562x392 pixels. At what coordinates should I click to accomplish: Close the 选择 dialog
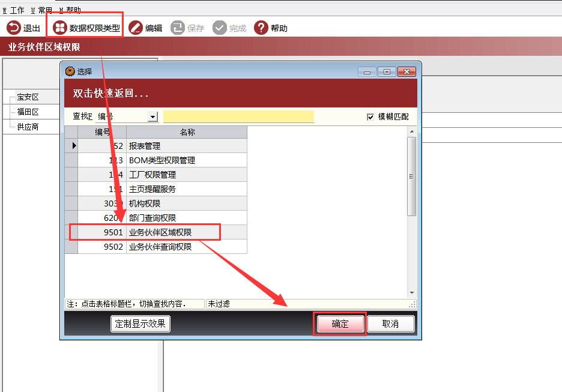click(407, 72)
